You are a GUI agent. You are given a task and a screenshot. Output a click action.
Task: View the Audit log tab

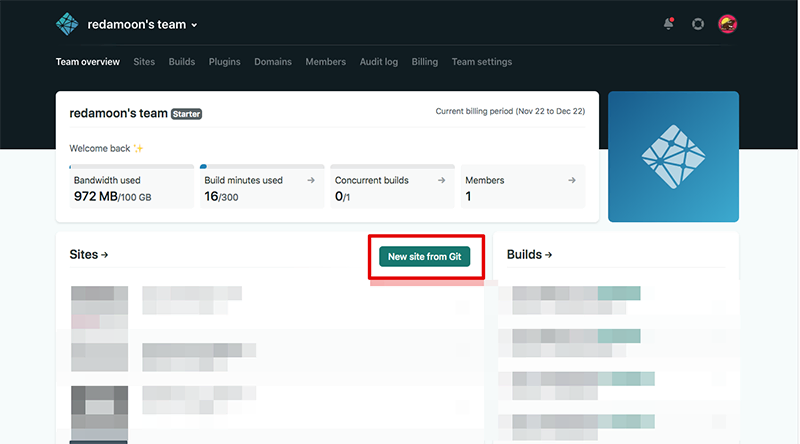point(379,62)
